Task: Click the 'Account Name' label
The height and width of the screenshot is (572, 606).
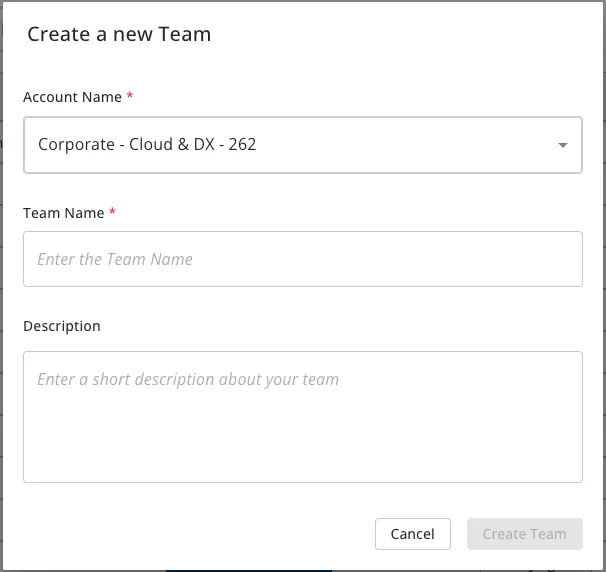Action: [x=73, y=97]
